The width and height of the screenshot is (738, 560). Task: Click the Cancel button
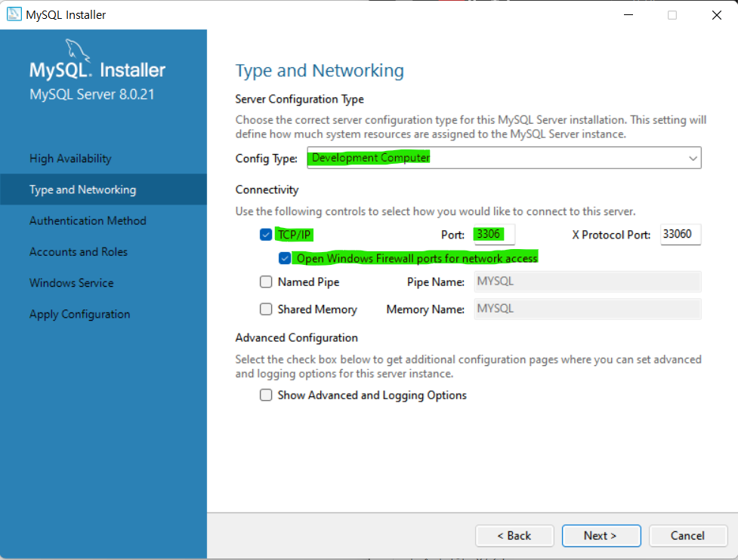(x=687, y=536)
